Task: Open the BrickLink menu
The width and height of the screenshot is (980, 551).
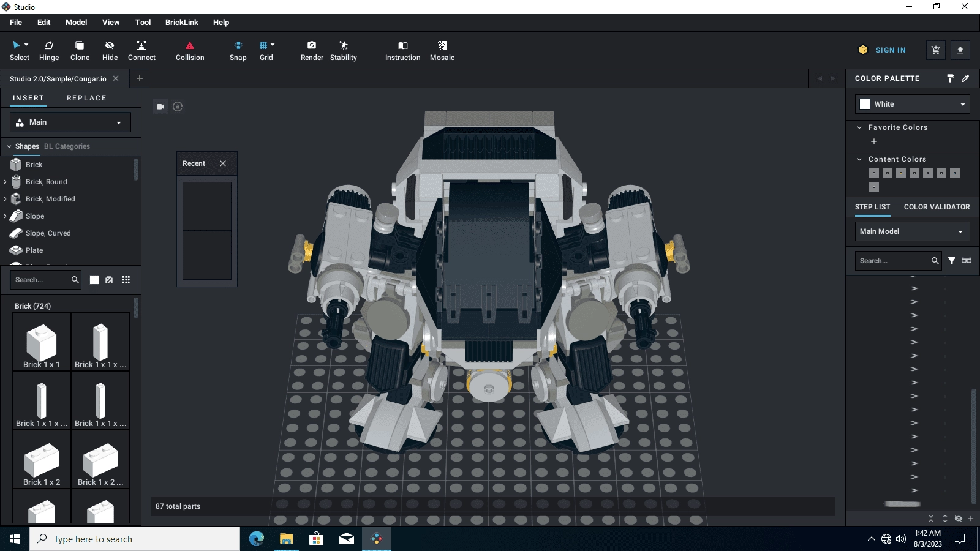Action: (x=182, y=23)
